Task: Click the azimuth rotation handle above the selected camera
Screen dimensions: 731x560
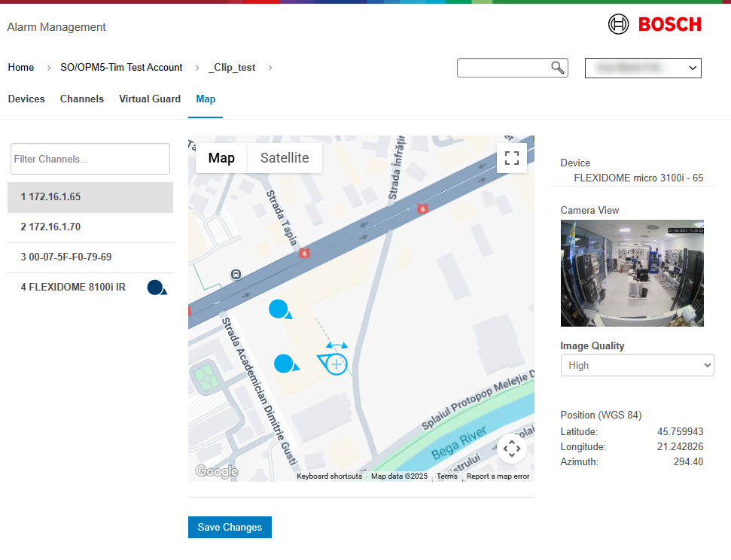Action: click(x=337, y=345)
